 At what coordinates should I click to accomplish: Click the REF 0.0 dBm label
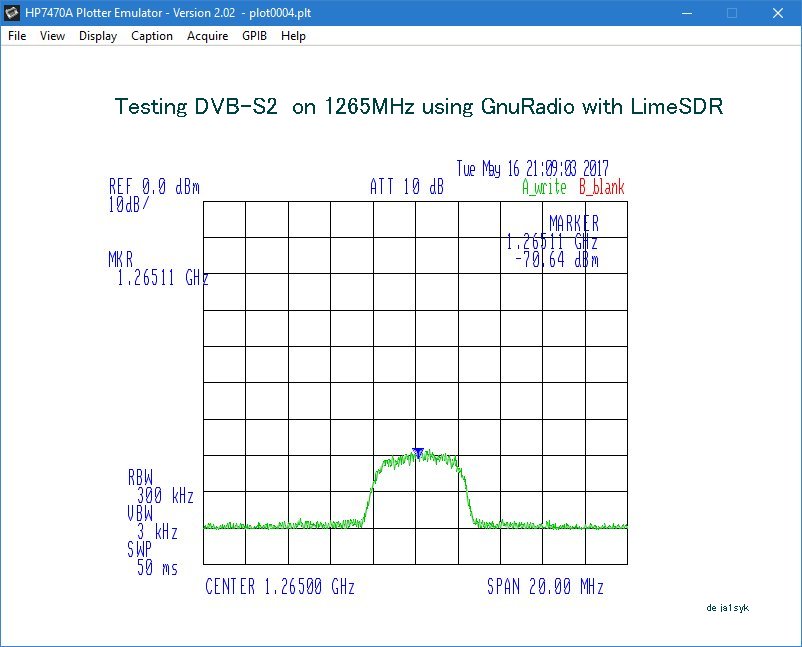coord(154,186)
